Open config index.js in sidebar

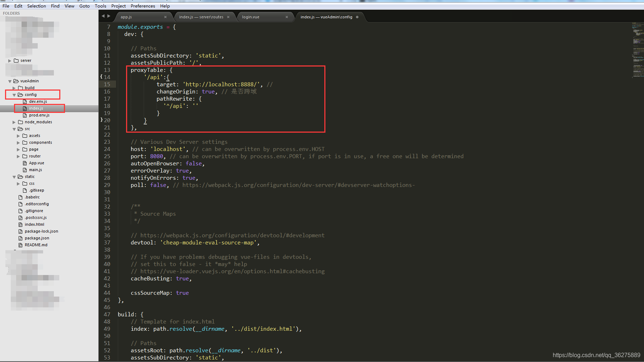[x=36, y=108]
